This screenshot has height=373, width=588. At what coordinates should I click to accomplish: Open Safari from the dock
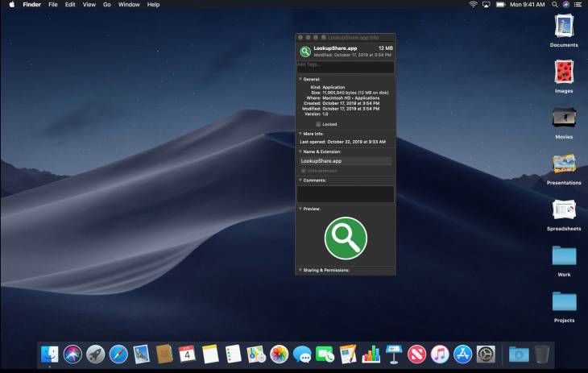coord(118,354)
